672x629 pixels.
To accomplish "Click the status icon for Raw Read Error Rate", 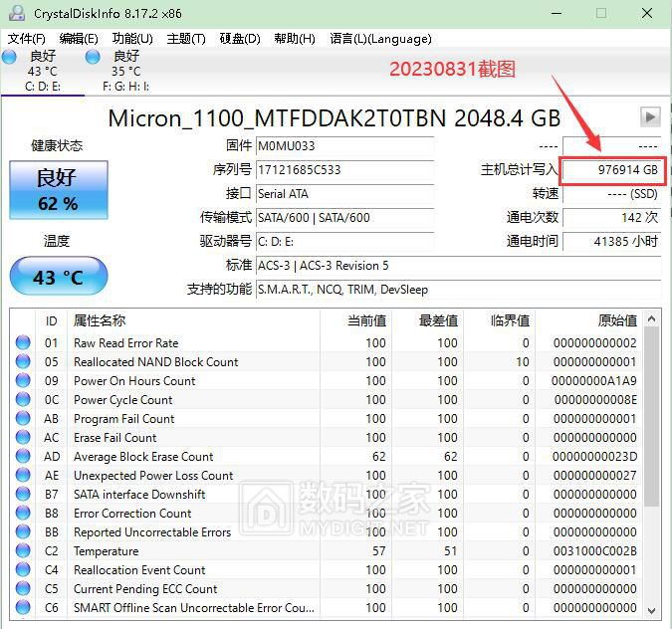I will pos(23,342).
